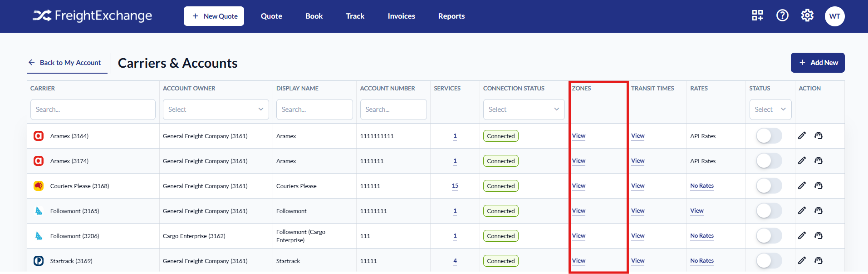The width and height of the screenshot is (868, 274).
Task: Click 'API Rates' text for Aramex (3164)
Action: click(x=703, y=136)
